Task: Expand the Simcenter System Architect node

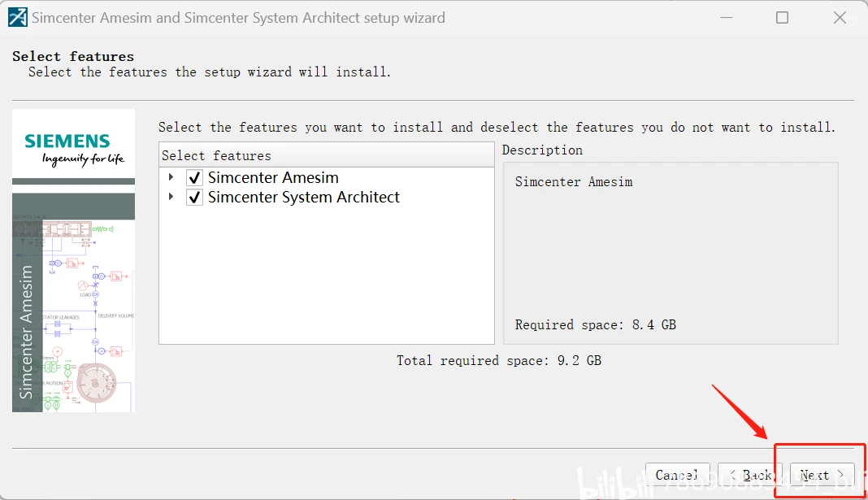Action: coord(171,198)
